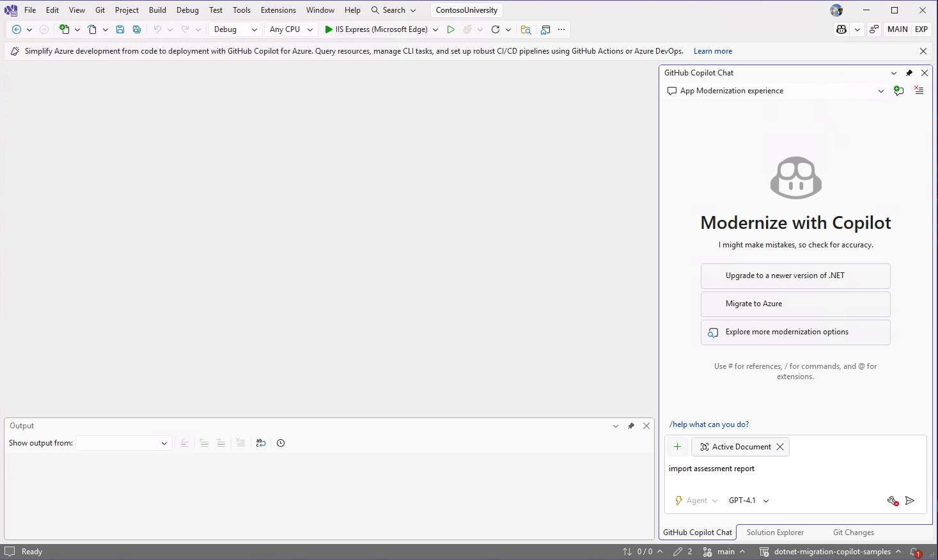
Task: Open the toolbar overflow ellipsis menu
Action: [561, 29]
